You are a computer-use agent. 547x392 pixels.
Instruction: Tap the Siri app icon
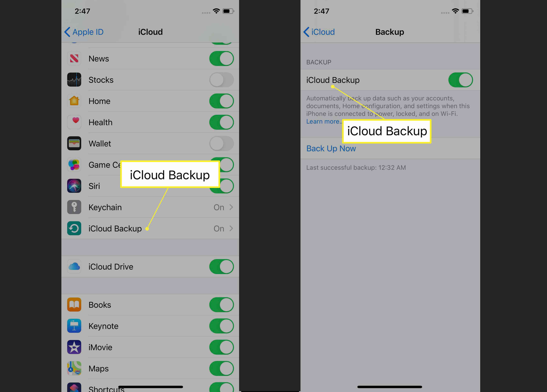74,186
